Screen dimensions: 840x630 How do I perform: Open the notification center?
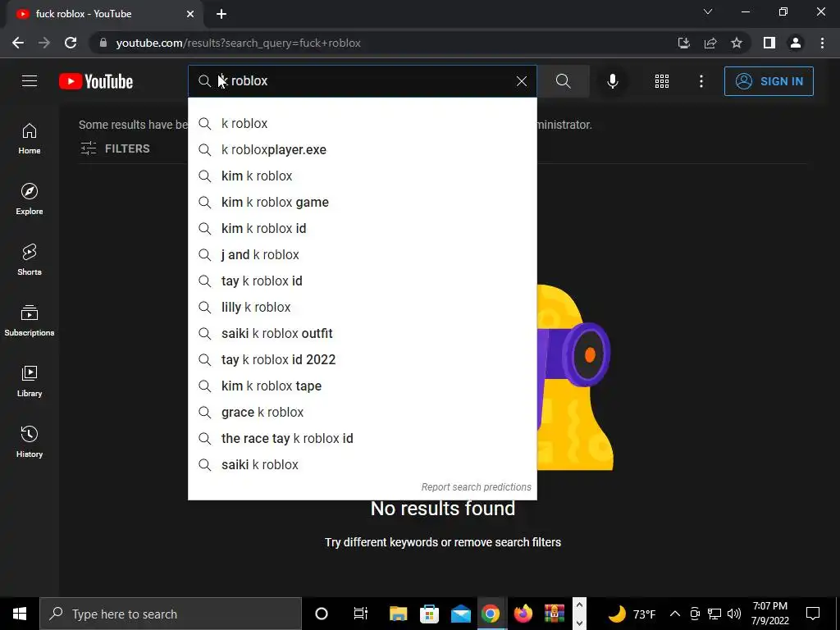tap(813, 614)
